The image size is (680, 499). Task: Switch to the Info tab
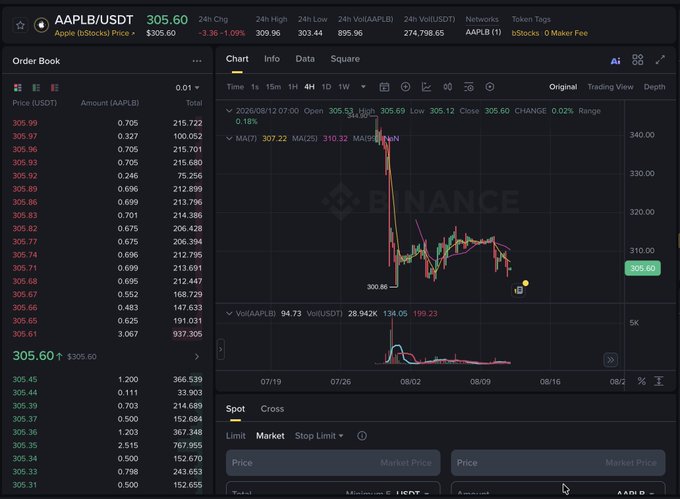click(x=272, y=59)
